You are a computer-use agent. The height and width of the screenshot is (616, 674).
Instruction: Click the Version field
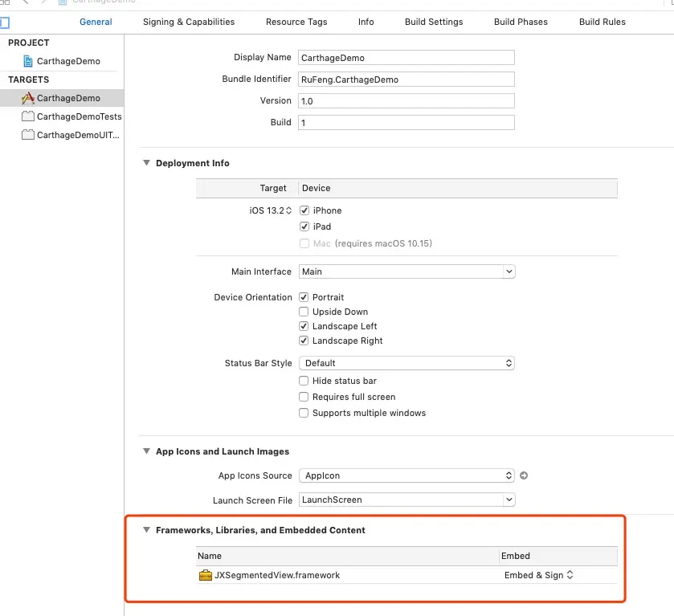(x=406, y=101)
